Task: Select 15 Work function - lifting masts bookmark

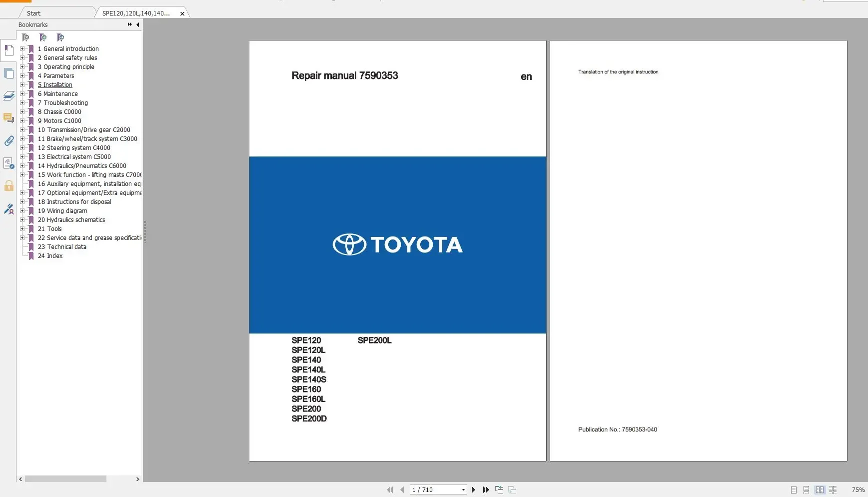Action: point(89,175)
